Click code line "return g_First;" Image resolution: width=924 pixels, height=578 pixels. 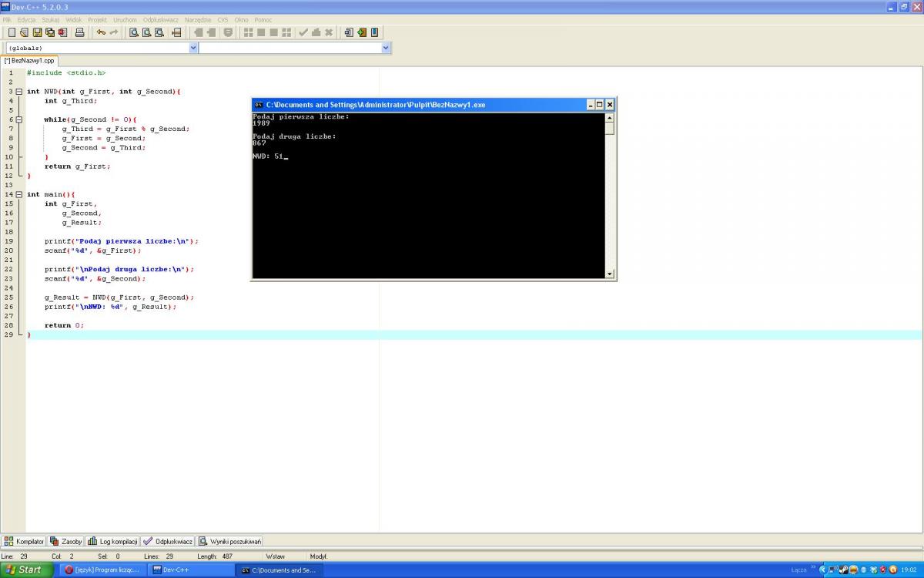pyautogui.click(x=77, y=166)
